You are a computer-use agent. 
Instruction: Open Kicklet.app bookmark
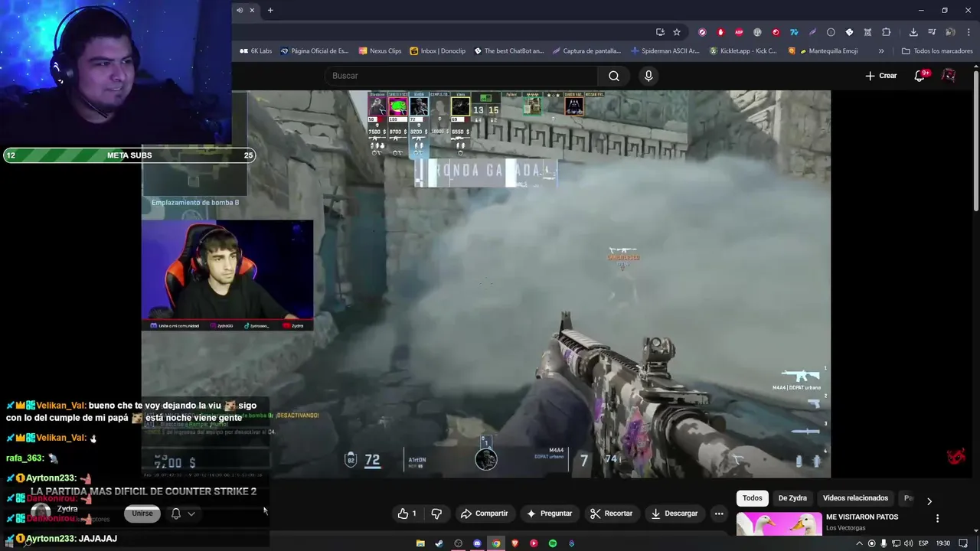coord(743,51)
